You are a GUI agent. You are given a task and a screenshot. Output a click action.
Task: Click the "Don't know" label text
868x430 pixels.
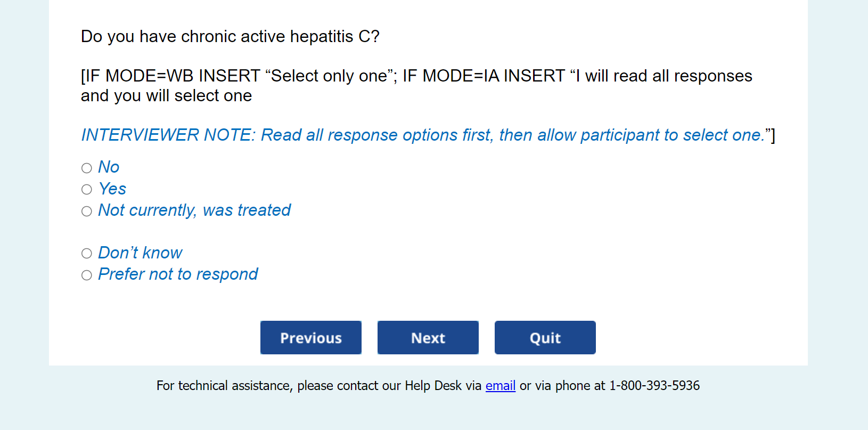(140, 253)
